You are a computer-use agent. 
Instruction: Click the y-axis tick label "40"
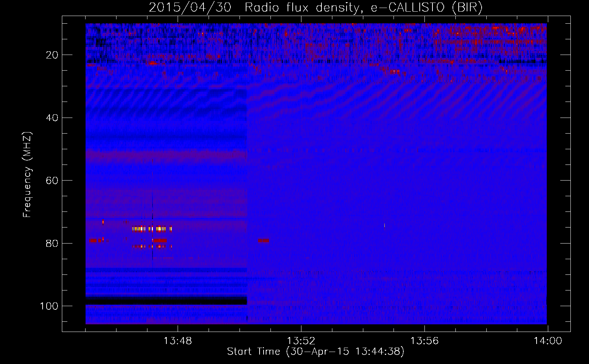[52, 118]
